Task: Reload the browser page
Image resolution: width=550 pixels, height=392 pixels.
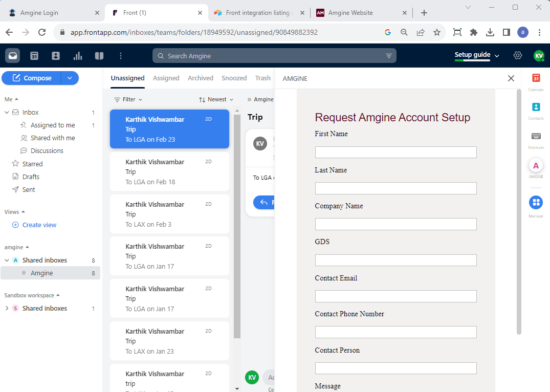Action: click(x=42, y=32)
